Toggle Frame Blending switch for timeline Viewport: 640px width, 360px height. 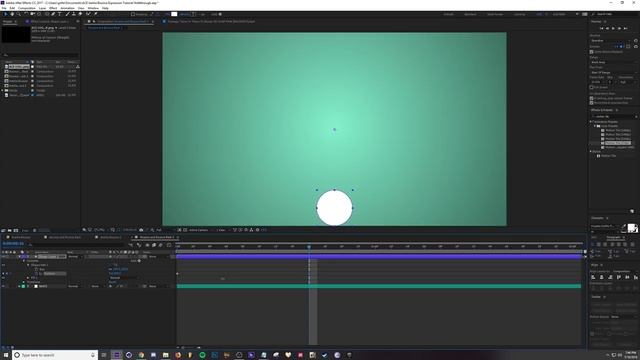click(154, 245)
